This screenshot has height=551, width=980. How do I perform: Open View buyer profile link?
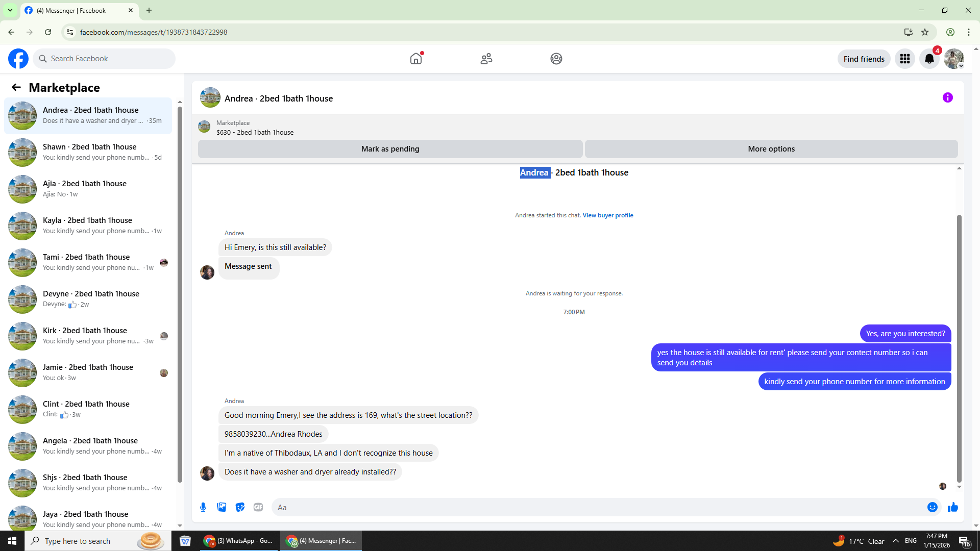pyautogui.click(x=607, y=215)
